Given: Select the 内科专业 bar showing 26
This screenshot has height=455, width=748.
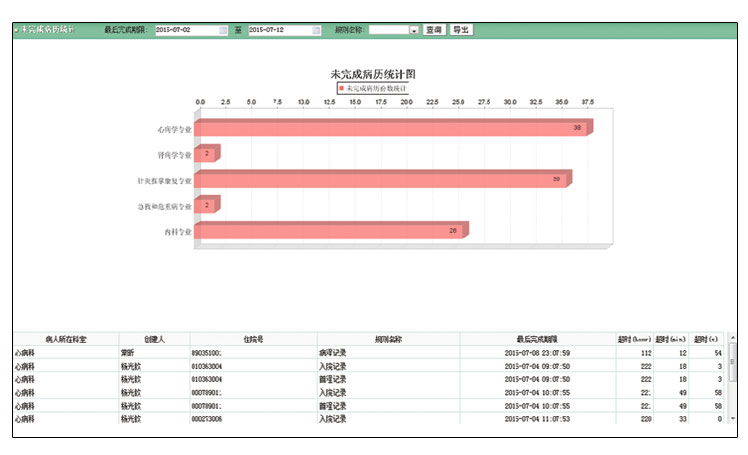Looking at the screenshot, I should click(x=328, y=232).
